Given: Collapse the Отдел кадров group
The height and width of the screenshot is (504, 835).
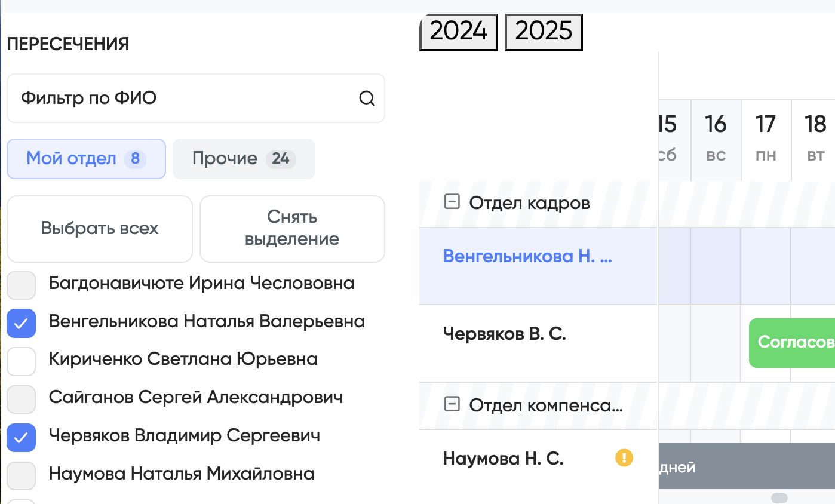Looking at the screenshot, I should [452, 202].
